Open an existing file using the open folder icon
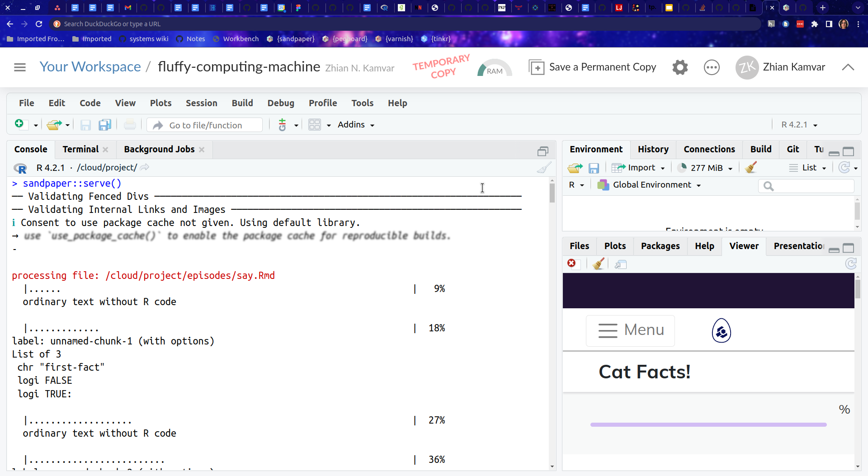Screen dimensions: 868x476 53,124
